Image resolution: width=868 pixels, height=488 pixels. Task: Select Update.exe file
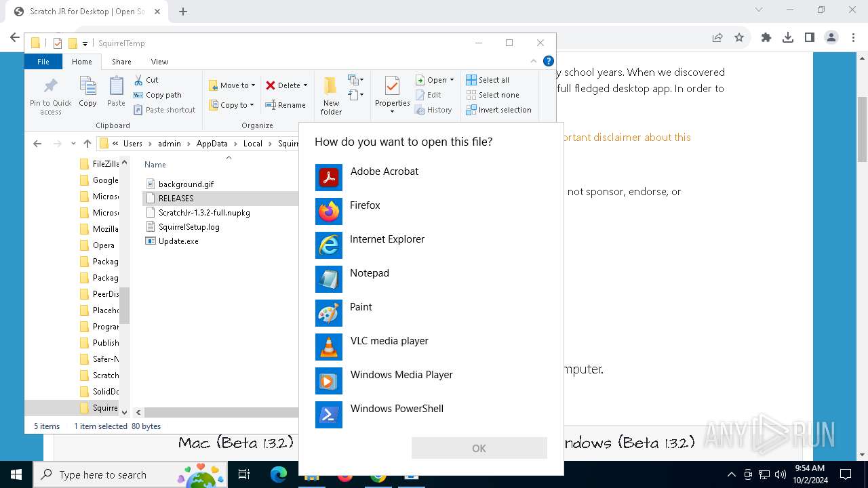pyautogui.click(x=178, y=241)
